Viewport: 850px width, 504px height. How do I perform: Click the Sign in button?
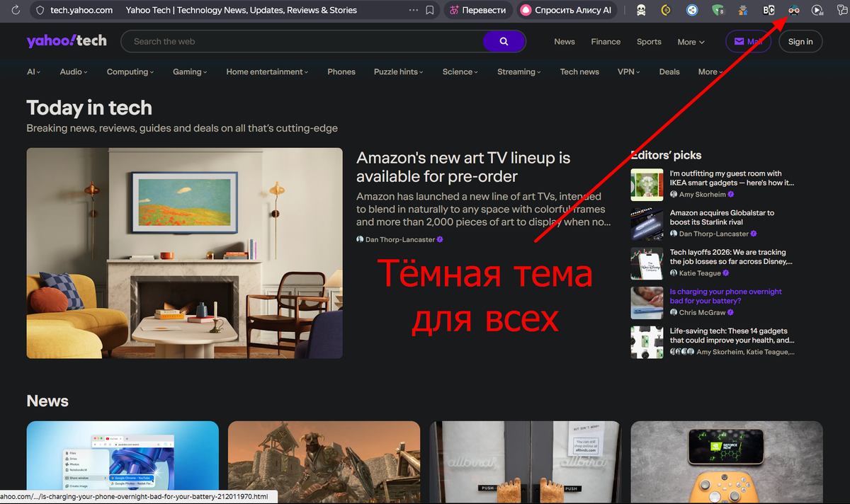click(800, 42)
